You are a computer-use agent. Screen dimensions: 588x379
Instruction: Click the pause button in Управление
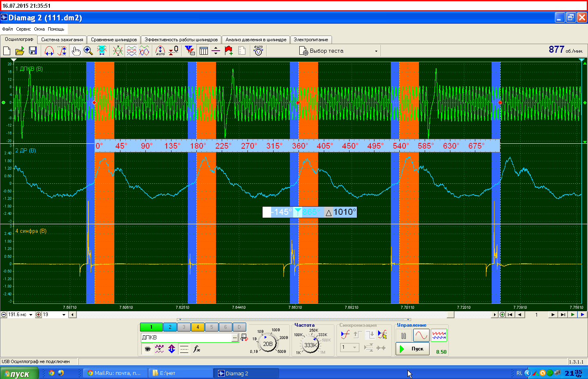(403, 336)
